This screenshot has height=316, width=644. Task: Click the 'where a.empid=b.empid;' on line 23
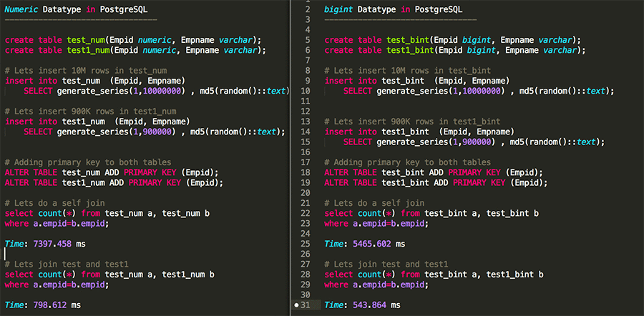pos(376,224)
